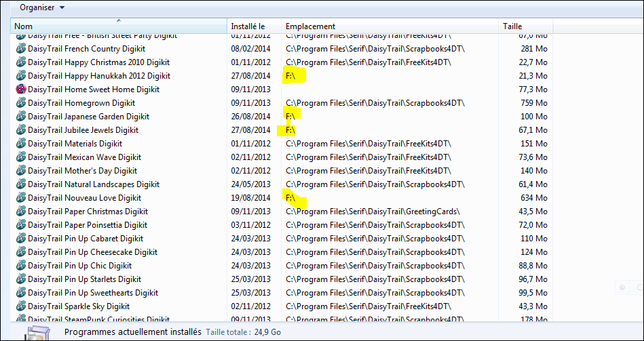The height and width of the screenshot is (341, 644).
Task: Select DaisyTrail Nouveau Love Digikit name
Action: pyautogui.click(x=85, y=198)
